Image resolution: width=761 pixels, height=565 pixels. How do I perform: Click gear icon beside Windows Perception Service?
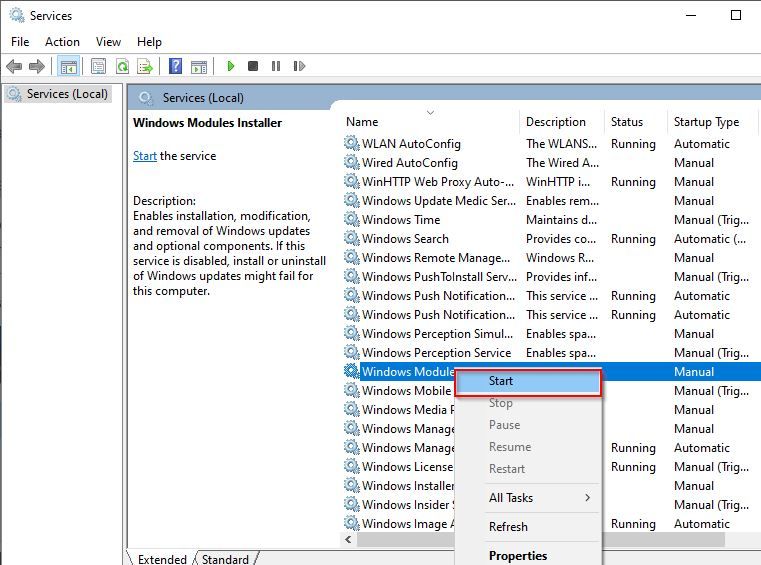point(351,352)
